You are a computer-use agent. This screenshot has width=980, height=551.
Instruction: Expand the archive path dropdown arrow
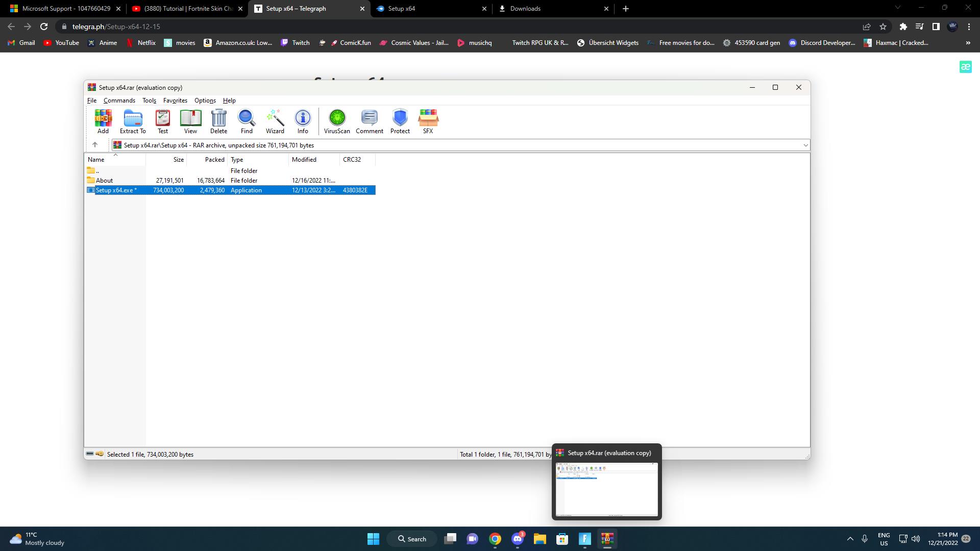click(x=805, y=145)
